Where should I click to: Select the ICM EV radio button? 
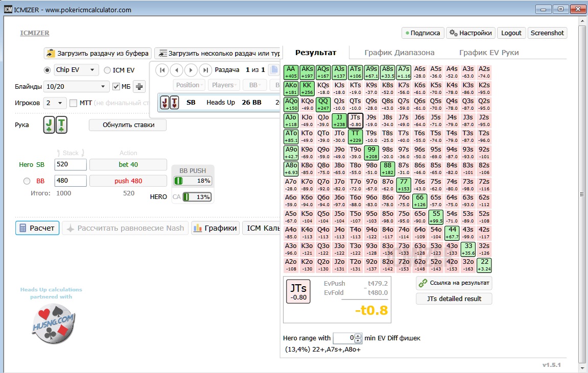coord(107,70)
